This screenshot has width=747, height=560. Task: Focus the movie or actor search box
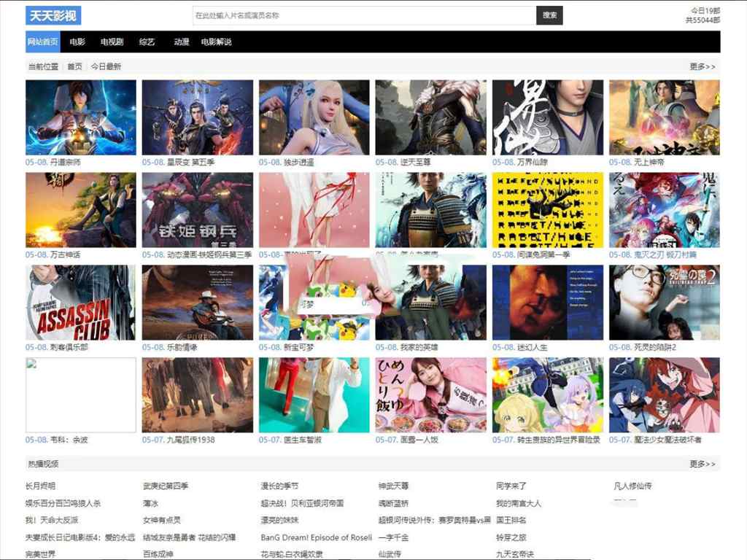(365, 15)
